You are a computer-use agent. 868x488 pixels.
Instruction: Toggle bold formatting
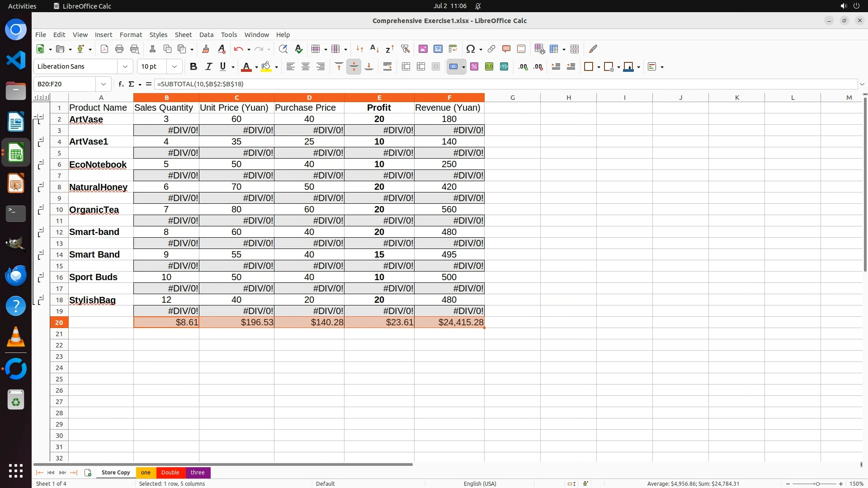[x=193, y=67]
